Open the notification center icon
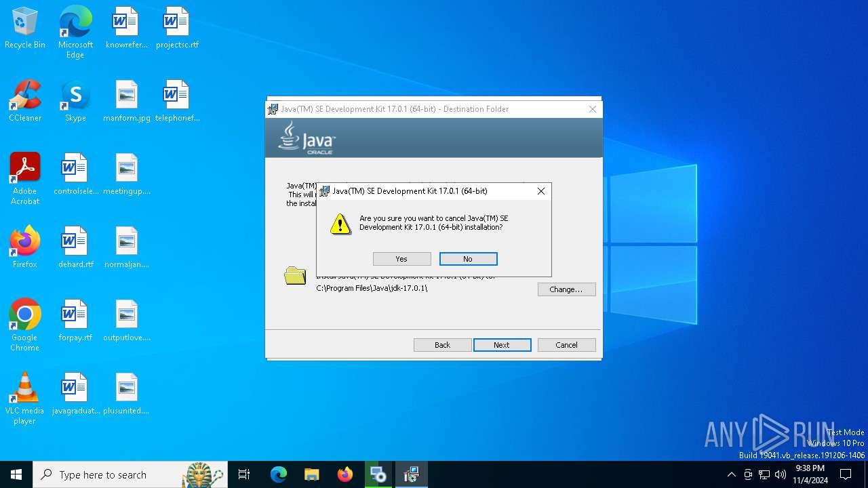This screenshot has width=868, height=488. tap(846, 474)
